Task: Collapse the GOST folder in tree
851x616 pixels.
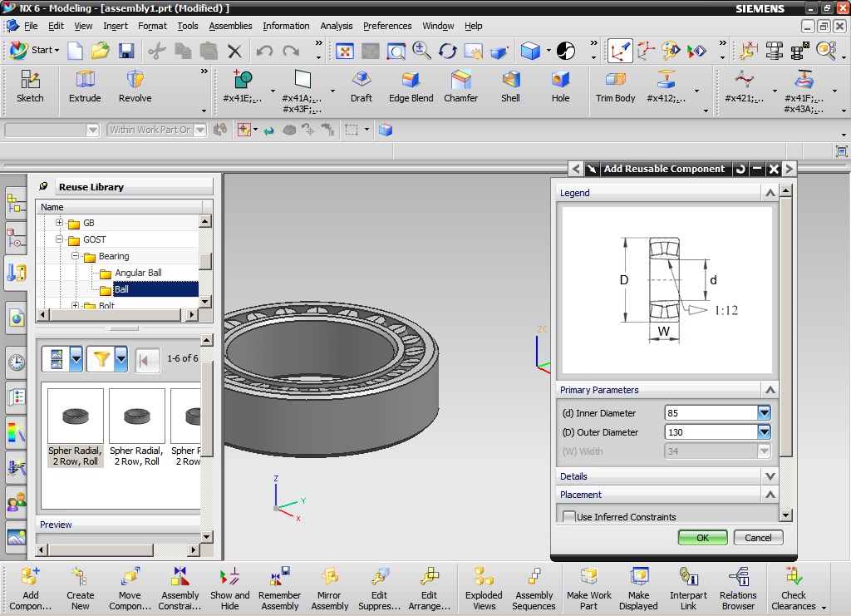Action: click(x=59, y=239)
